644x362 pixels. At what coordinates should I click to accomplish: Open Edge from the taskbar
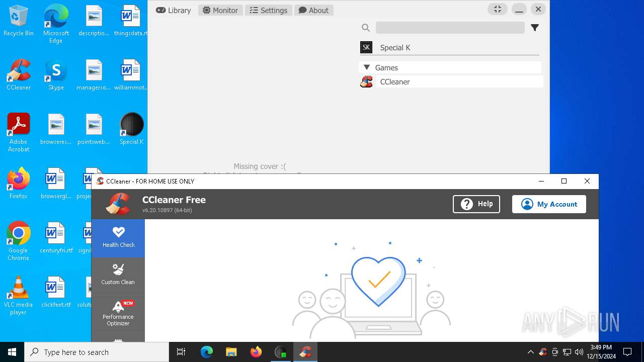[207, 352]
